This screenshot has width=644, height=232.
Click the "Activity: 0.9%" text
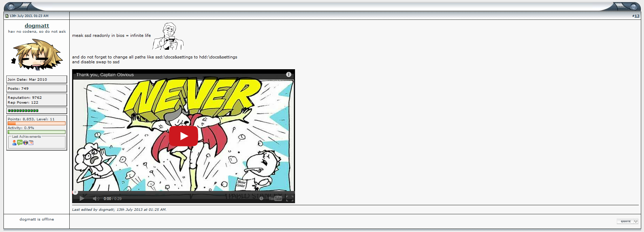click(x=21, y=128)
